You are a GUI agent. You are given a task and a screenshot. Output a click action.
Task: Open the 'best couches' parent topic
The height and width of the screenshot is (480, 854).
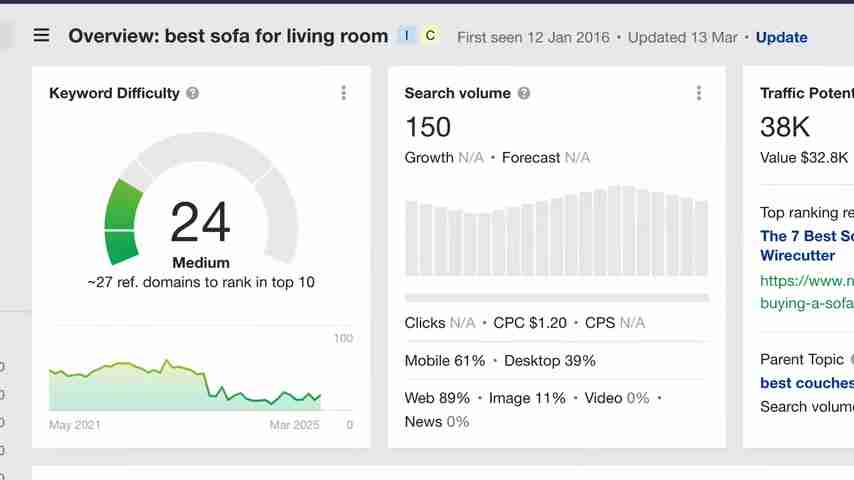tap(806, 383)
